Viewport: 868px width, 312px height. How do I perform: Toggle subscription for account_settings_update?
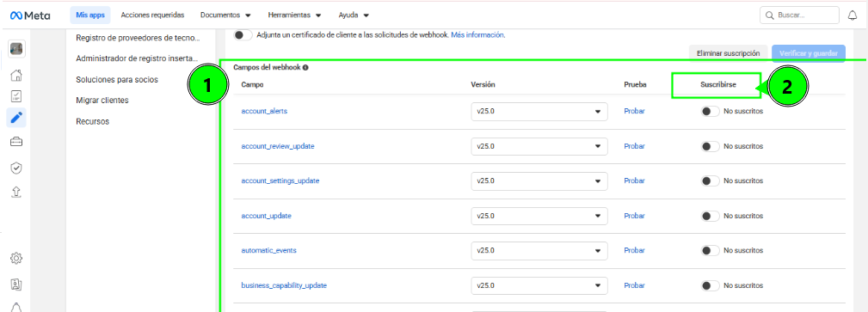[x=711, y=180]
